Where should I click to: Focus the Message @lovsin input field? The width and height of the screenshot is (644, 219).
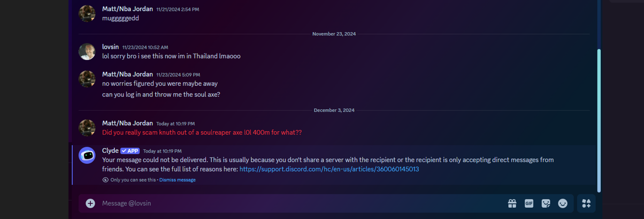pyautogui.click(x=300, y=203)
